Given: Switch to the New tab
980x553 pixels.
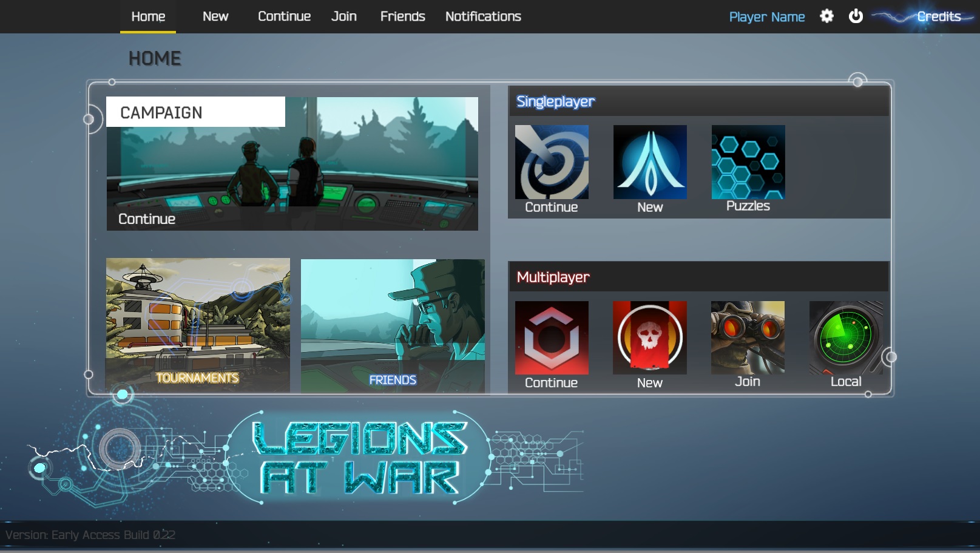Looking at the screenshot, I should (215, 16).
